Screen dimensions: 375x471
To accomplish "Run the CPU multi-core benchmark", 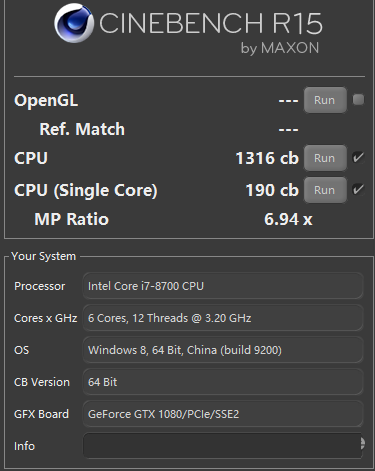I will [325, 158].
